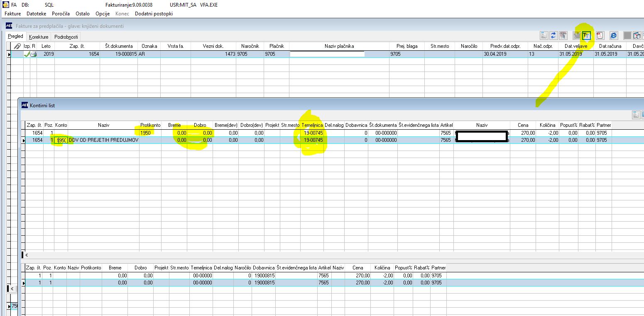Click the Internet Explorer icon in toolbar
This screenshot has width=644, height=316.
tap(614, 35)
